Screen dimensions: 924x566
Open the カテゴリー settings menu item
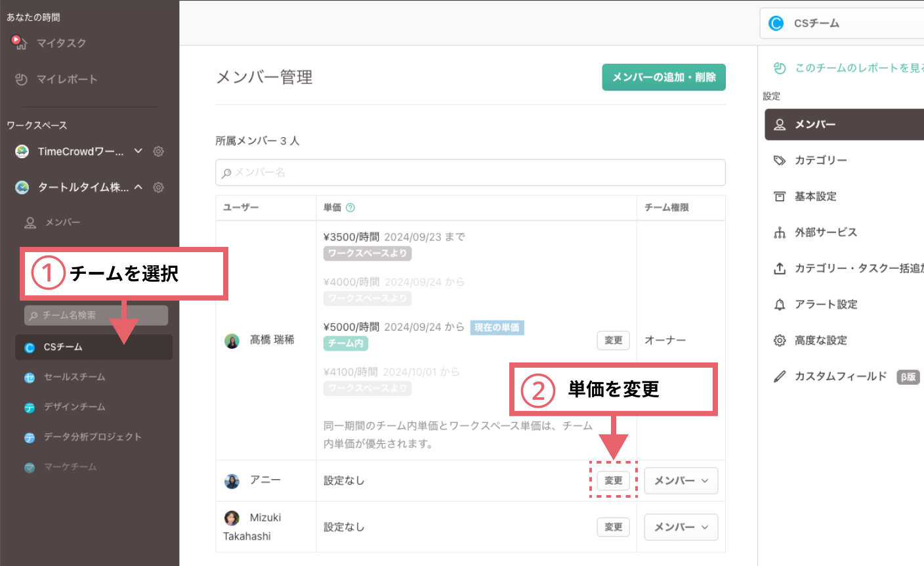[x=820, y=160]
